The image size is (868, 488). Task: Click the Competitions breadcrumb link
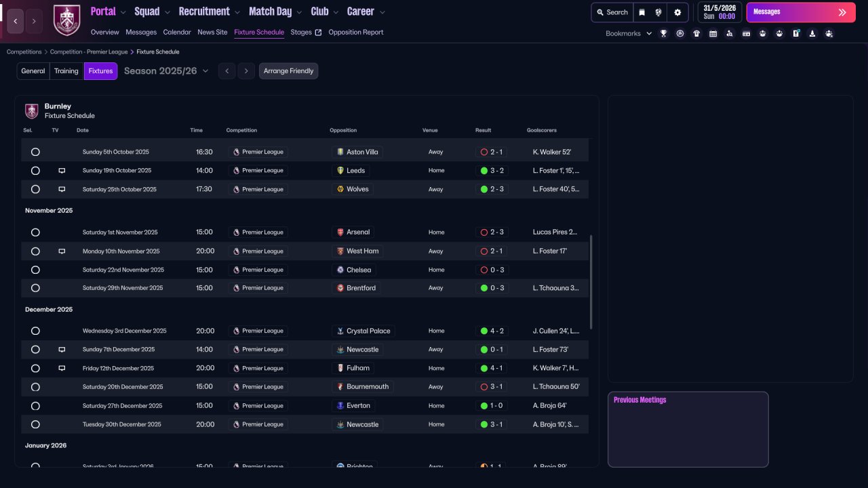(24, 52)
